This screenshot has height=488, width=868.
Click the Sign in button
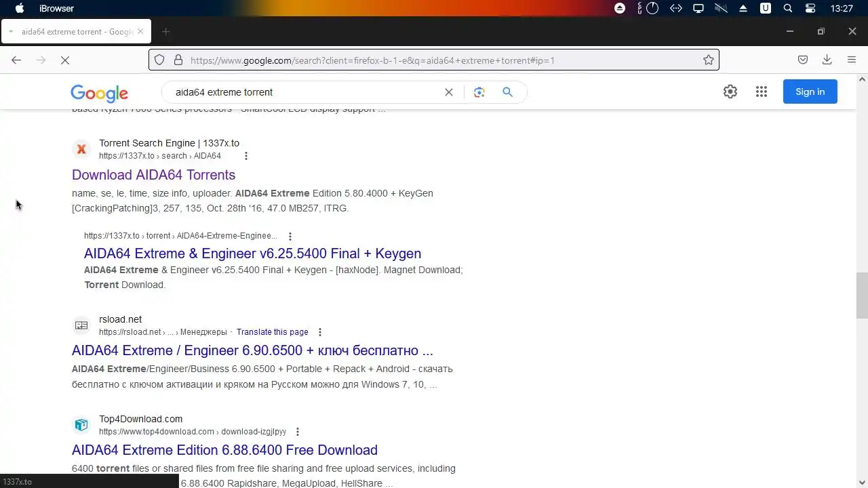[x=810, y=91]
